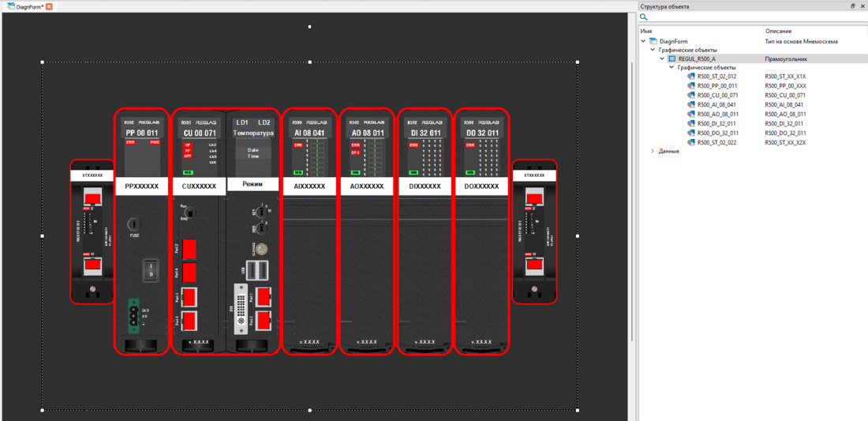
Task: Click the search magnifier icon
Action: point(644,17)
